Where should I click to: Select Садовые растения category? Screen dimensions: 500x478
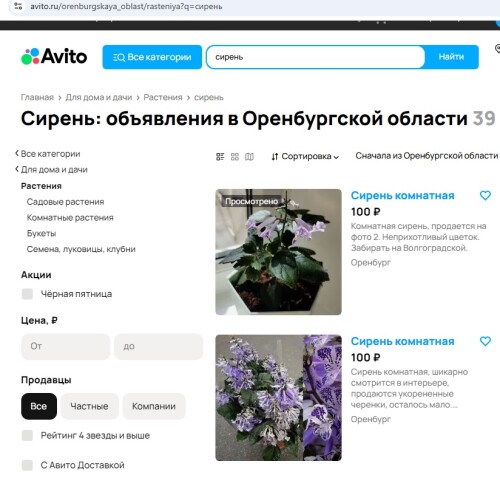pos(65,202)
